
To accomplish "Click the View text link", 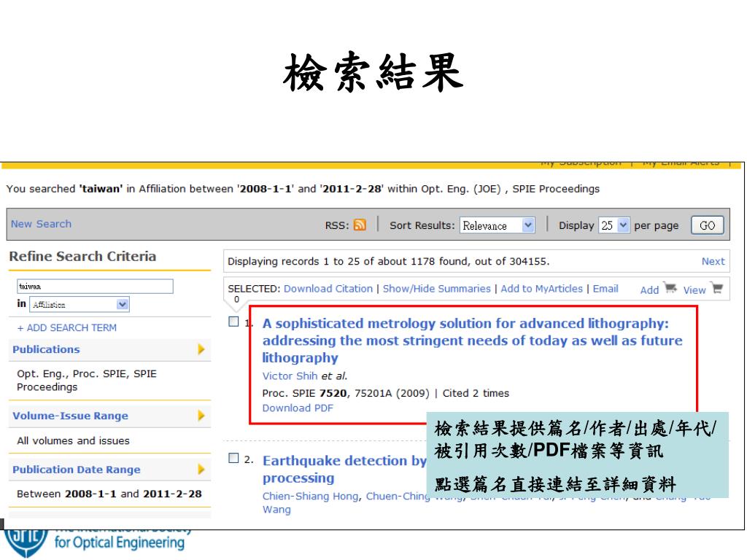I will tap(694, 290).
